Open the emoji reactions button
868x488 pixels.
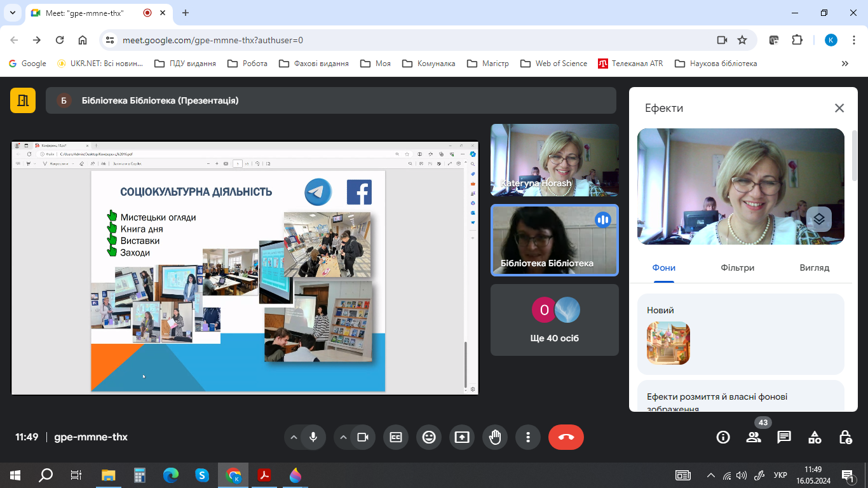429,437
